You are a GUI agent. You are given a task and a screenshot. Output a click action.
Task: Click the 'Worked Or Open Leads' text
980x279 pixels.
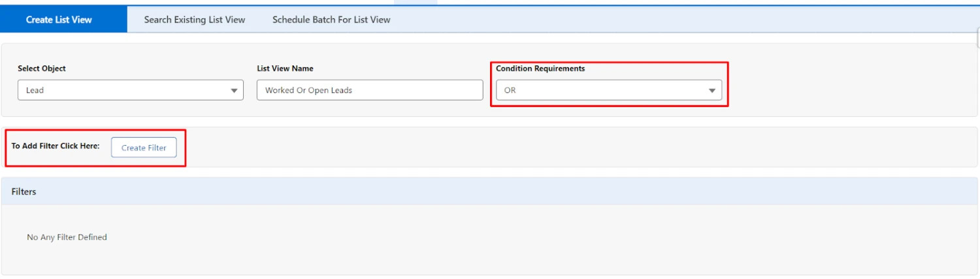tap(308, 90)
